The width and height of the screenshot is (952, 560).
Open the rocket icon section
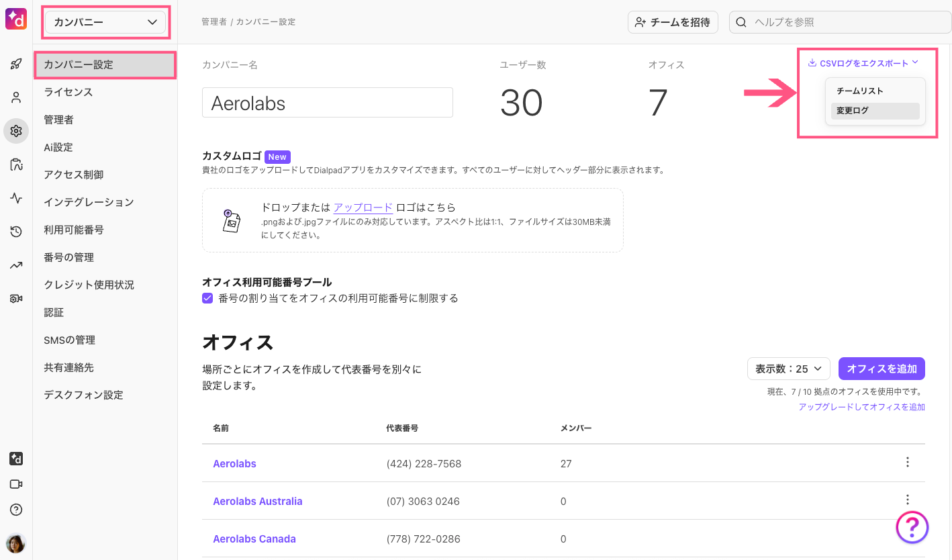[x=16, y=64]
